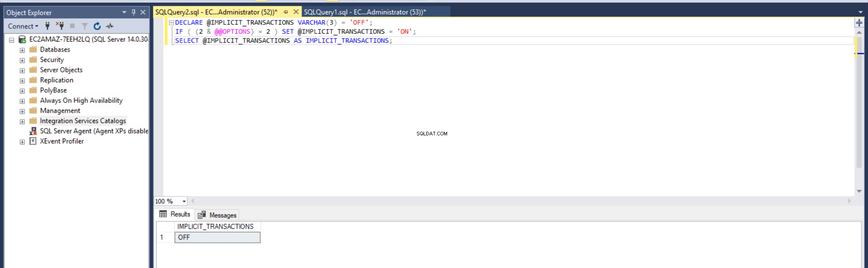
Task: Open Activity Monitor pulse icon
Action: (x=110, y=26)
